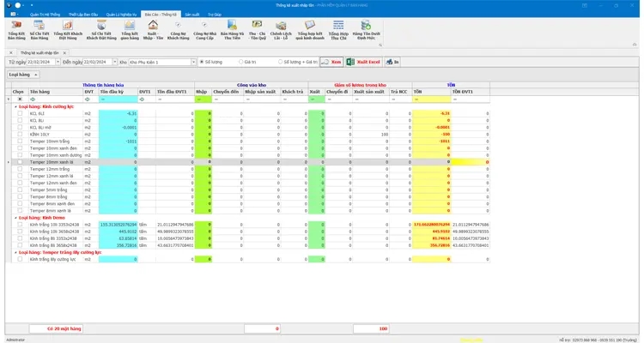Viewport: 644px width, 343px height.
Task: Click the Tên hàng filter field
Action: [x=52, y=99]
